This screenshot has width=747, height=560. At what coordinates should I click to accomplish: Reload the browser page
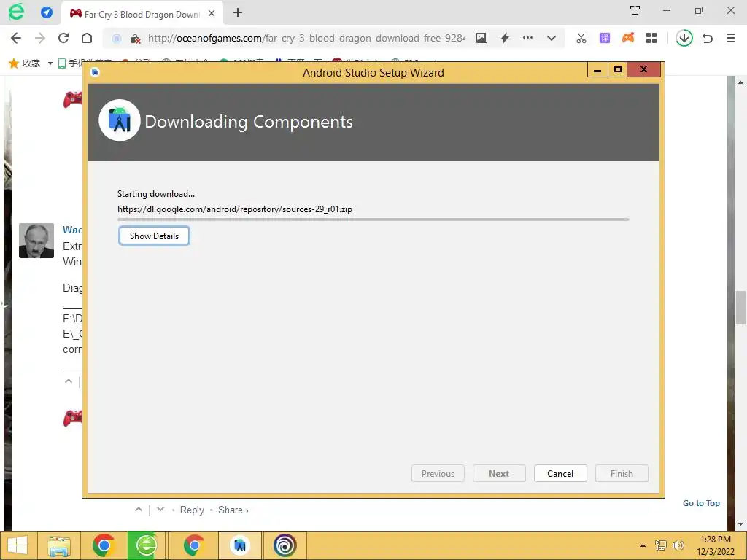coord(63,38)
